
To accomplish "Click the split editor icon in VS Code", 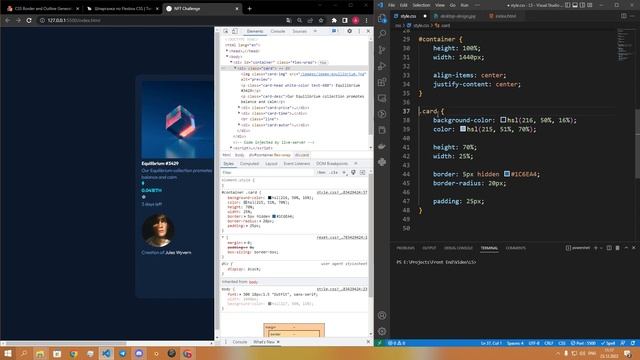I will click(624, 16).
